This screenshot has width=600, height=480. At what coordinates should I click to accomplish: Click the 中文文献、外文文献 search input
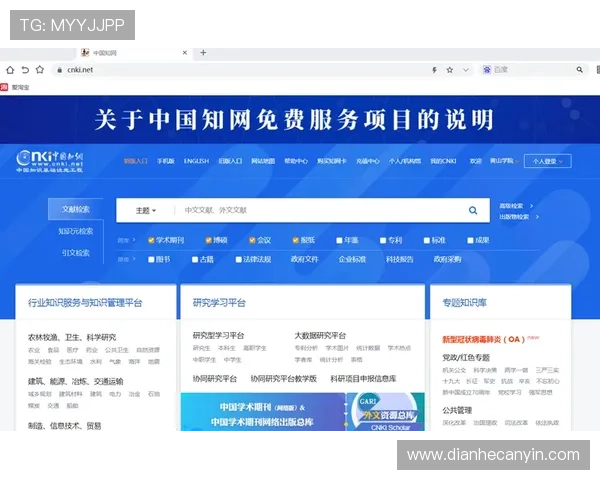coord(318,210)
